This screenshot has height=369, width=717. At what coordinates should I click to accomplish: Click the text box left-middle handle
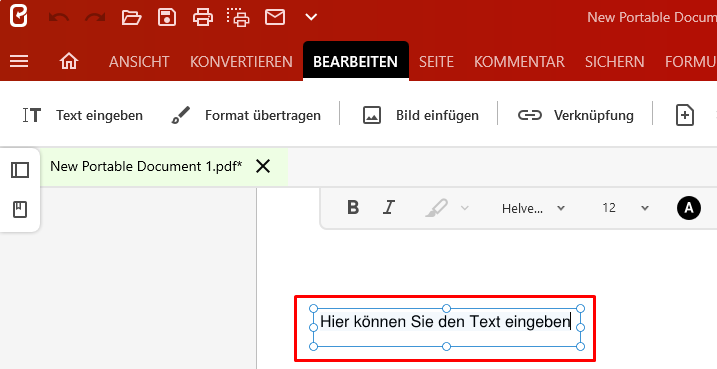[x=313, y=327]
